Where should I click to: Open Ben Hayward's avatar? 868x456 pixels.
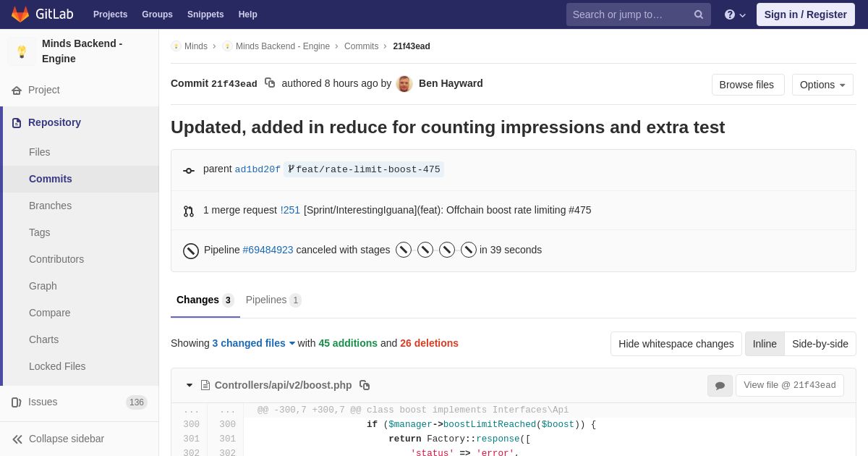(x=404, y=84)
